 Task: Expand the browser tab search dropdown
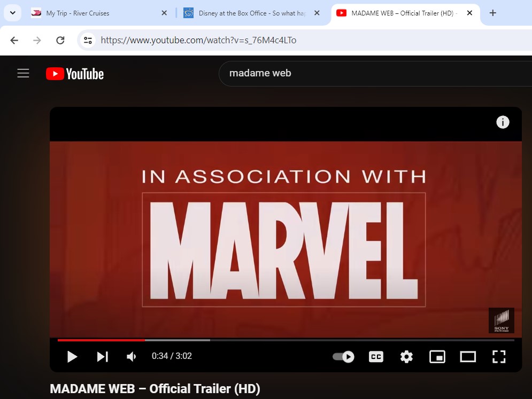coord(12,13)
